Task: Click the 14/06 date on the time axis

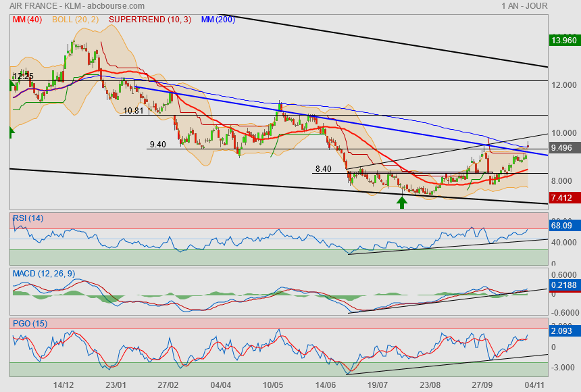Action: 326,385
